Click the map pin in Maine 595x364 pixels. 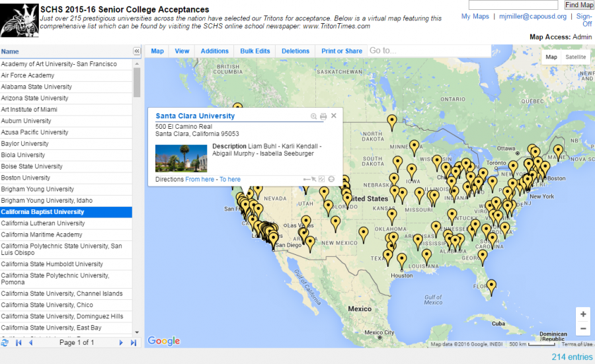click(558, 152)
